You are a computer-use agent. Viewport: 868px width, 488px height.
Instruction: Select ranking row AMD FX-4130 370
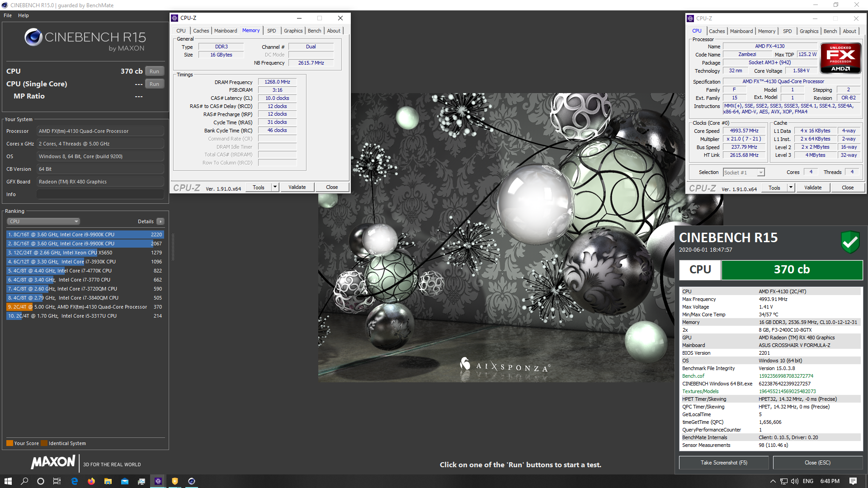pos(85,307)
